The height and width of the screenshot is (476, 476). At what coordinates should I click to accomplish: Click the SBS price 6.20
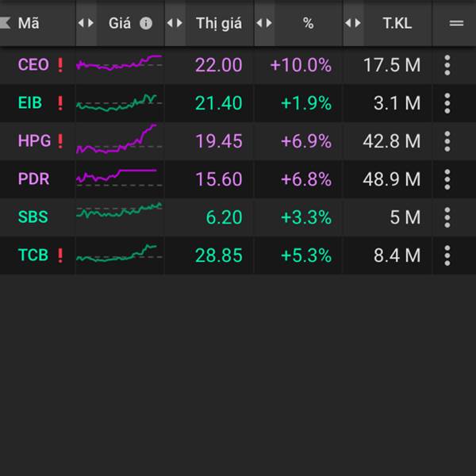click(x=224, y=217)
